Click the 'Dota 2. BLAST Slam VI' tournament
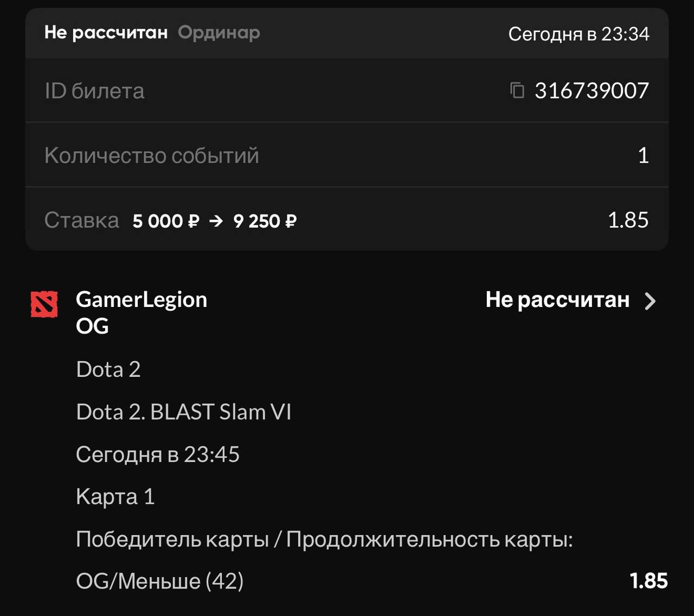Screen dimensions: 694x616 (x=184, y=412)
